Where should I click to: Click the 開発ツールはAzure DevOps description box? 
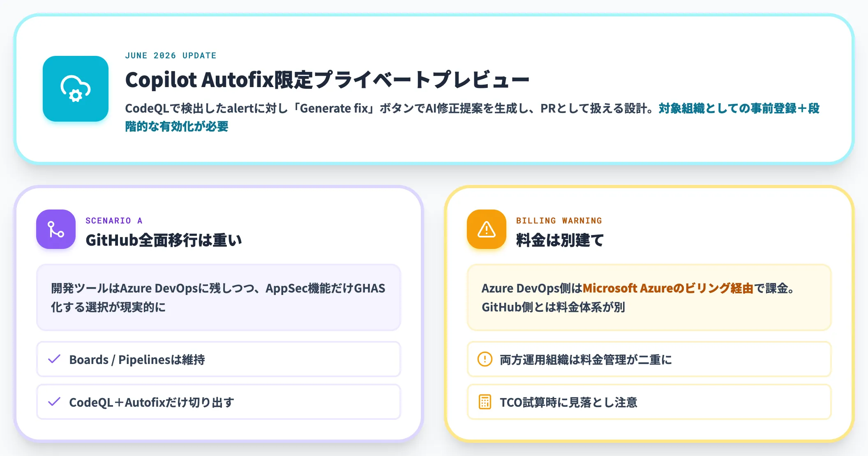(219, 297)
